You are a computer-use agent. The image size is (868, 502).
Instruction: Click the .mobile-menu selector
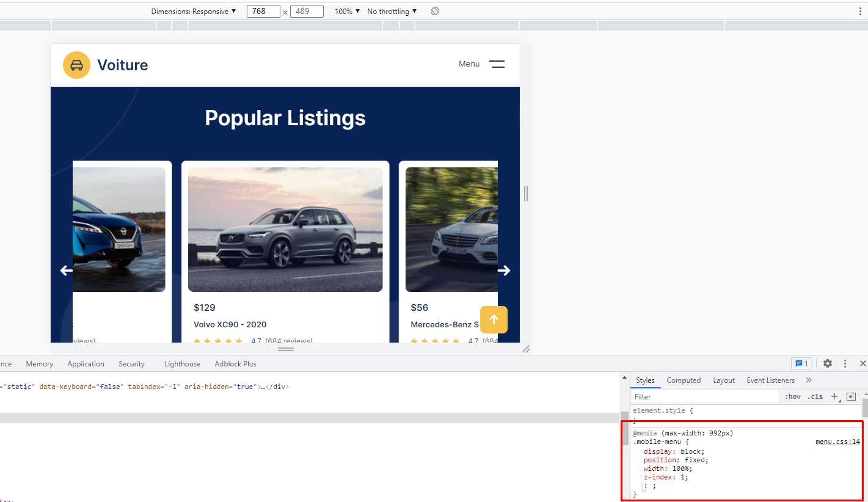pos(657,442)
